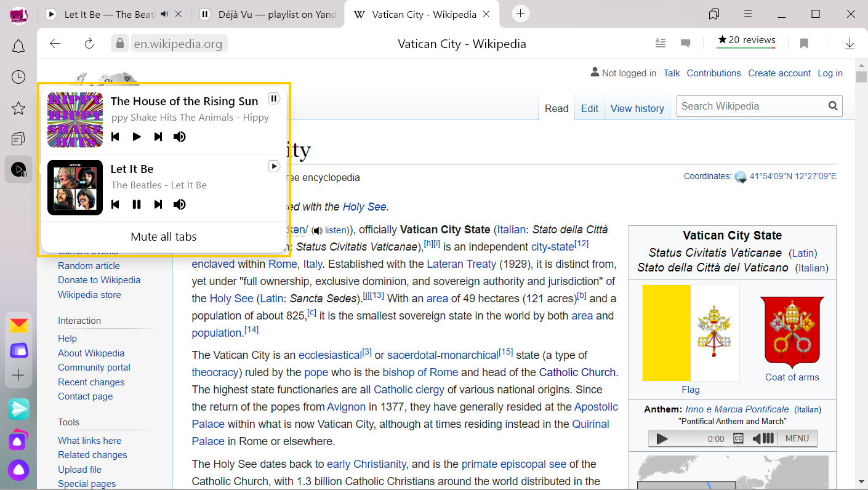The height and width of the screenshot is (490, 868).
Task: Open the Edit tab
Action: pyautogui.click(x=590, y=108)
